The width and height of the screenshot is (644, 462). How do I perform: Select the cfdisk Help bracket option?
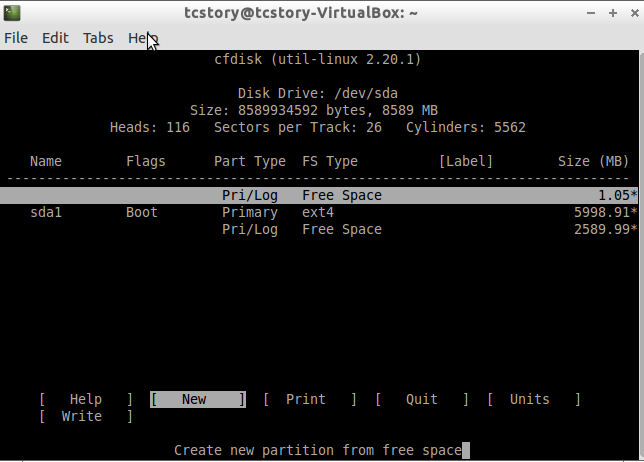click(x=86, y=400)
